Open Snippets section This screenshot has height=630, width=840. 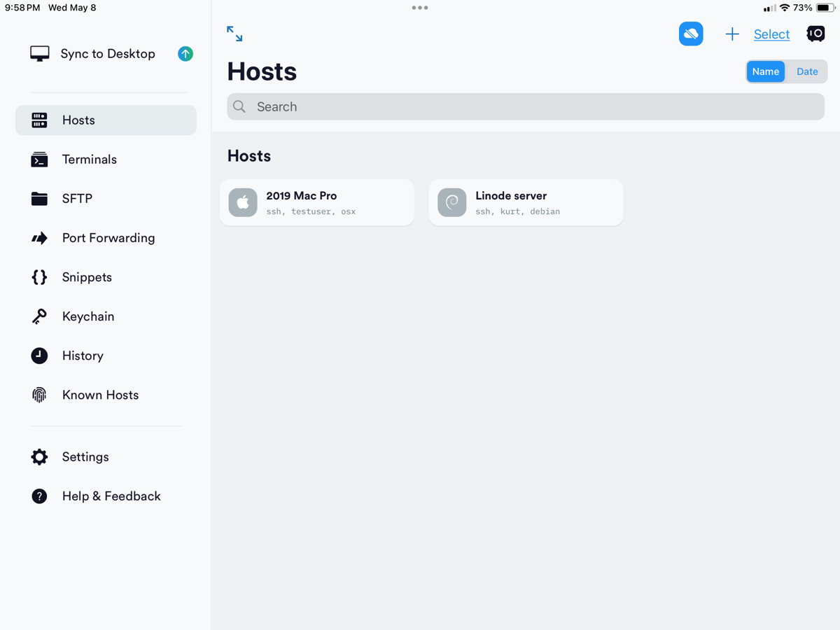tap(87, 277)
